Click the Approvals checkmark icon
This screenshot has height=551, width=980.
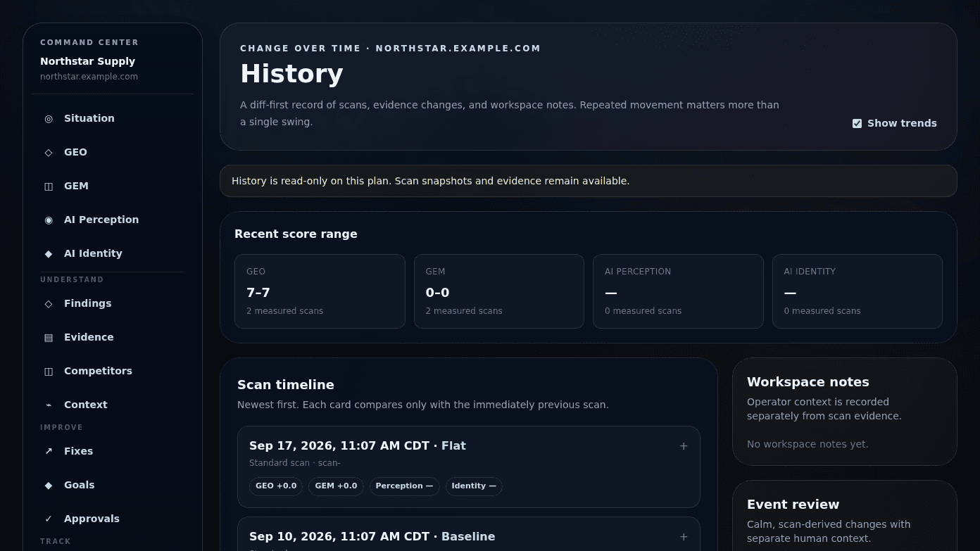coord(49,519)
